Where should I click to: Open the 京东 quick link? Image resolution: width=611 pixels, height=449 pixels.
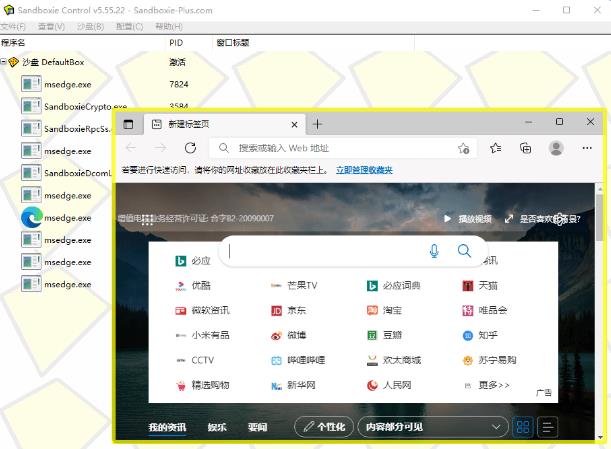288,310
